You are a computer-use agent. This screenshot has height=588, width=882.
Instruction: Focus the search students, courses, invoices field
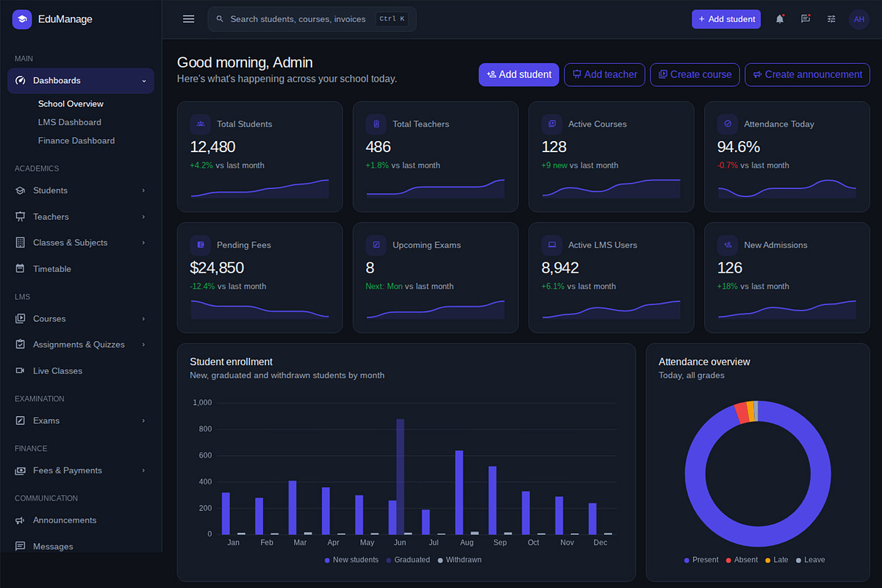tap(312, 19)
